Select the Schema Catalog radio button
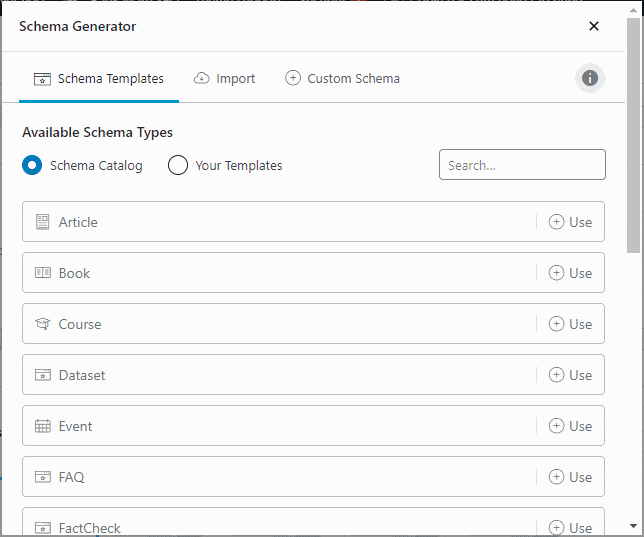The image size is (644, 537). [x=32, y=165]
